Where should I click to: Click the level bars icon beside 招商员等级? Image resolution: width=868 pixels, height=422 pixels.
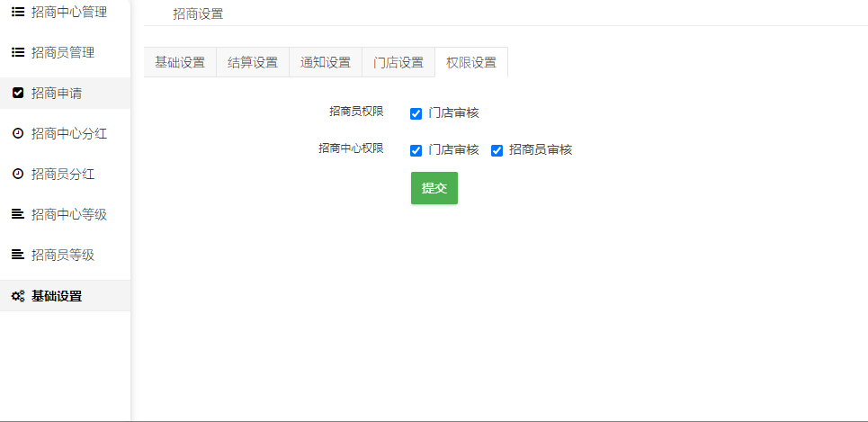(x=17, y=255)
